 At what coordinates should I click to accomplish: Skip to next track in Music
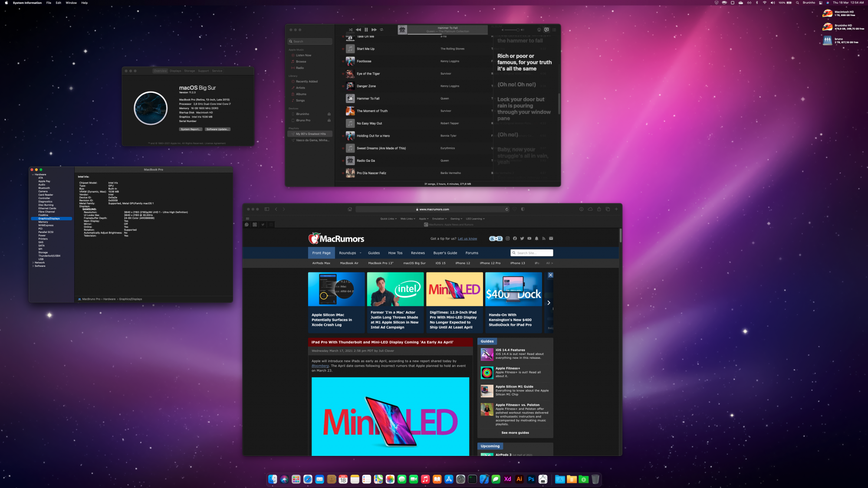coord(374,30)
